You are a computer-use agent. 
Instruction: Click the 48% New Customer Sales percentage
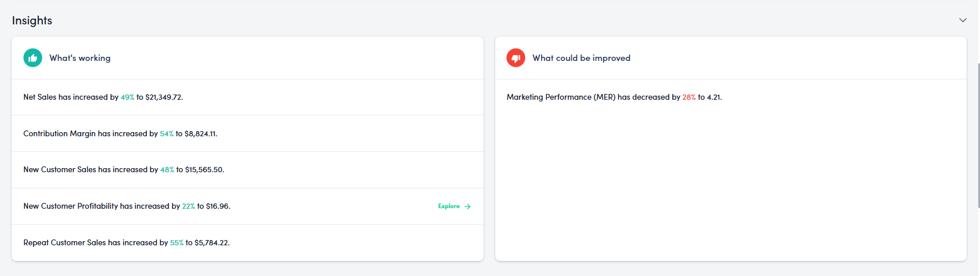tap(167, 170)
